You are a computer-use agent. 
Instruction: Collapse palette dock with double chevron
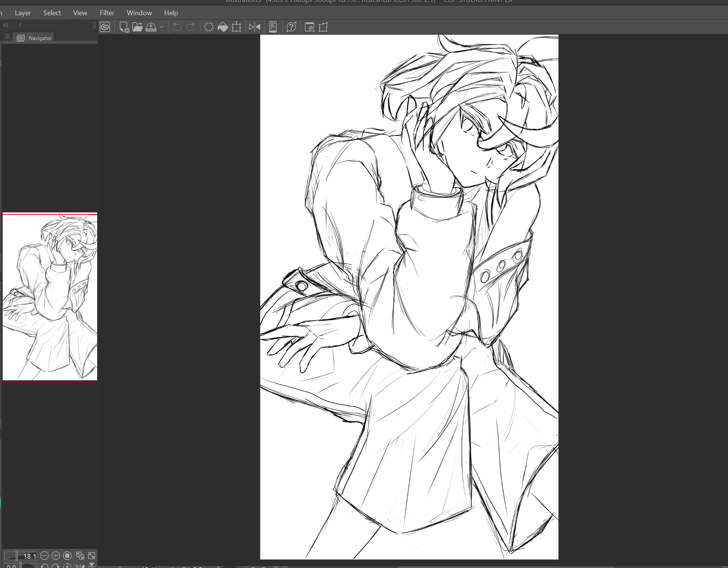(6, 25)
